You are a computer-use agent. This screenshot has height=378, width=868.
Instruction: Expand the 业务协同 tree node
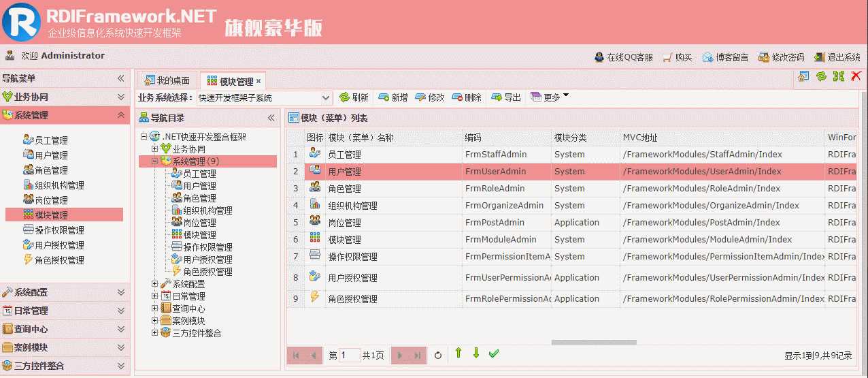click(155, 149)
